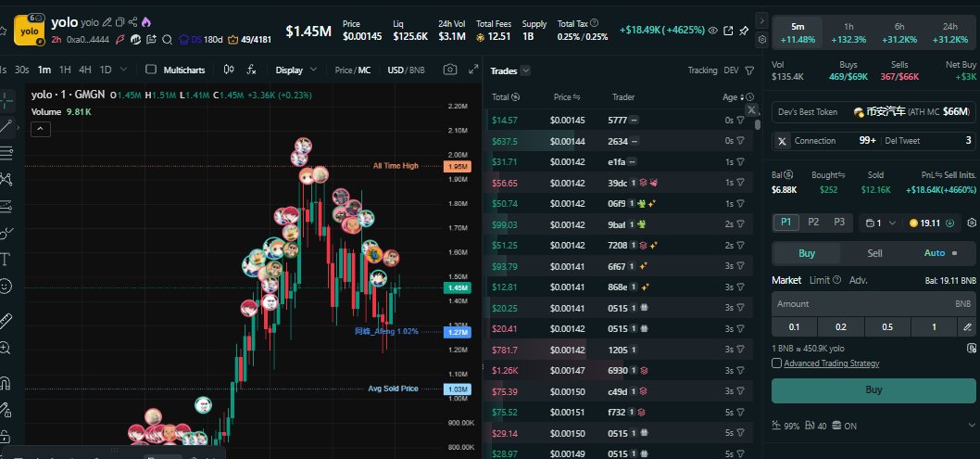Click the Amount input field

[x=873, y=304]
